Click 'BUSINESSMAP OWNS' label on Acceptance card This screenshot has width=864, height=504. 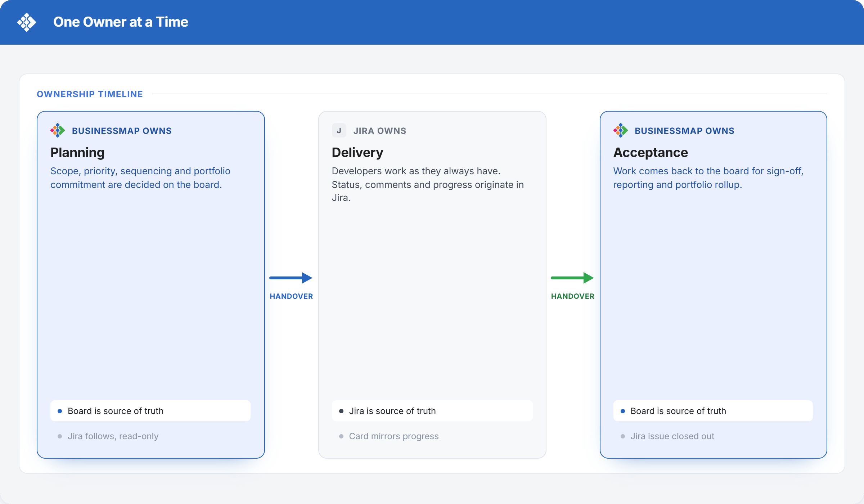tap(684, 131)
